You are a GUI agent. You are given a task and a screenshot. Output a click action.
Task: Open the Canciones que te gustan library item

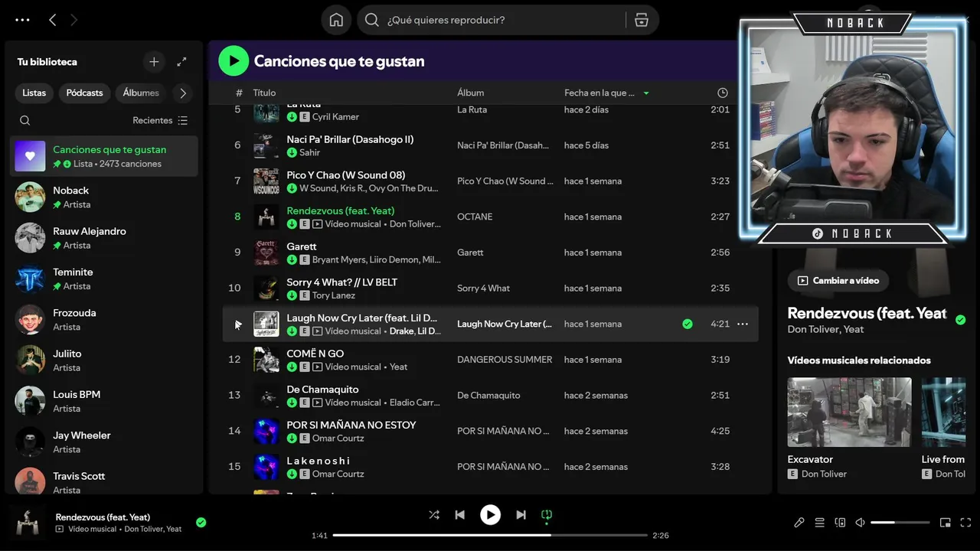[104, 156]
